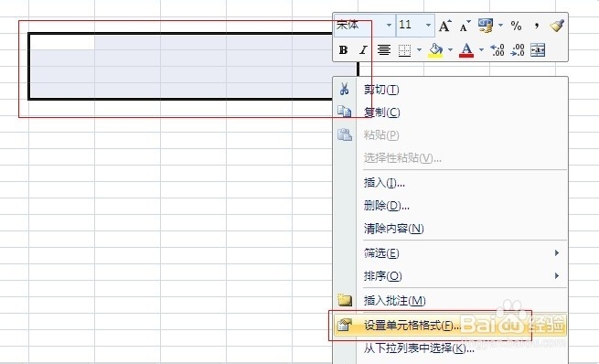Select the Format Painter brush

557,26
